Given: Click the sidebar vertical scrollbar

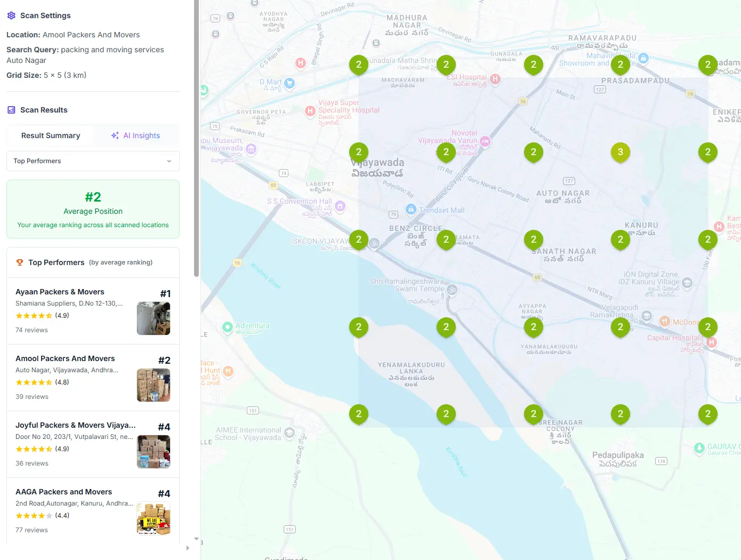Looking at the screenshot, I should click(x=196, y=139).
